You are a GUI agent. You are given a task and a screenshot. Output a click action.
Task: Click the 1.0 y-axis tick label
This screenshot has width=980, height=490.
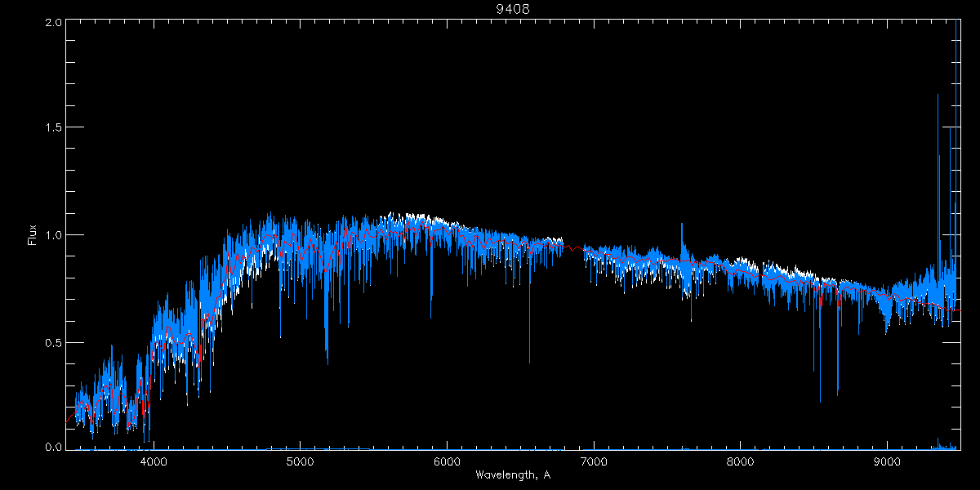[52, 235]
